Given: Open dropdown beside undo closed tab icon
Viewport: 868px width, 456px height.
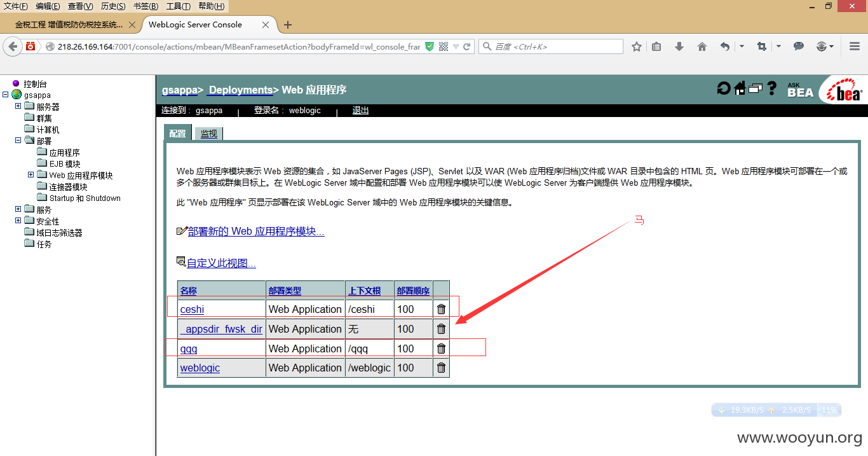Looking at the screenshot, I should point(742,46).
